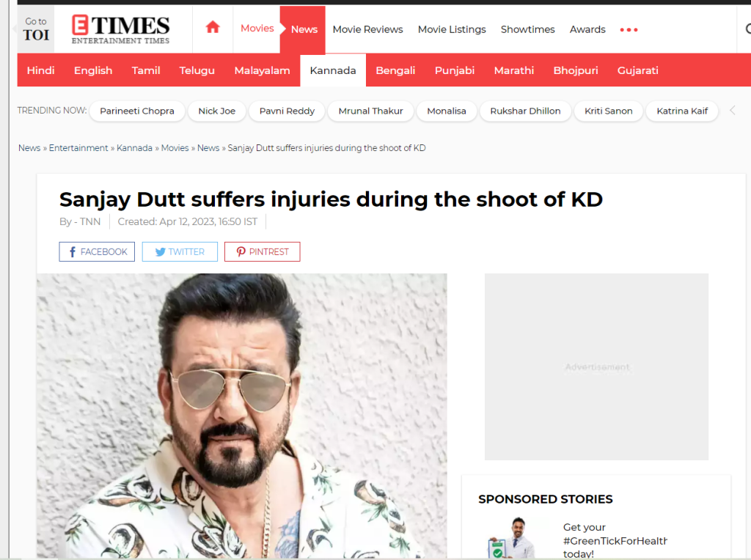
Task: Open the three-dots more menu
Action: pos(629,29)
